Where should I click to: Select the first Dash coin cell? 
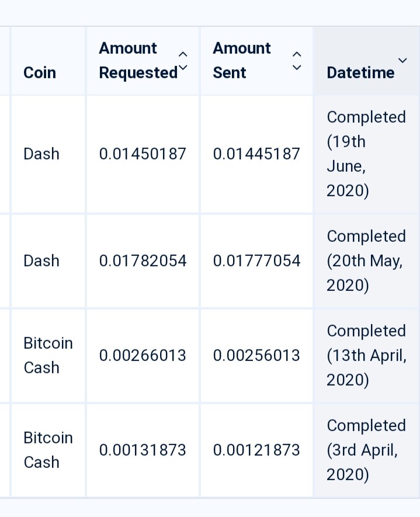(41, 154)
